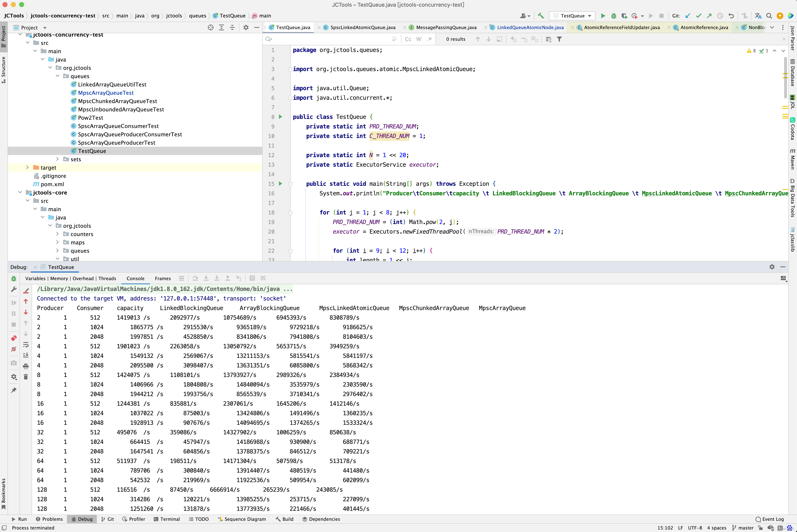Click run gutter arrow beside main method
Viewport: 797px width, 532px height.
tap(280, 183)
